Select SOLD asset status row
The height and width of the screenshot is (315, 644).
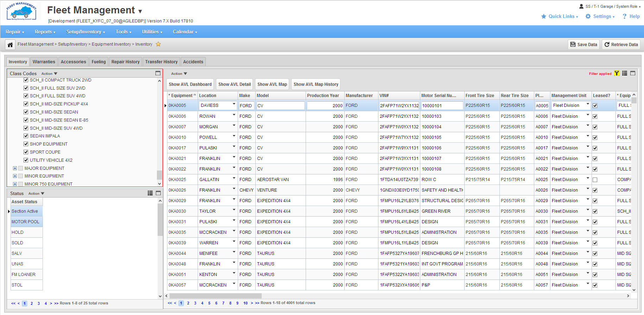click(27, 243)
